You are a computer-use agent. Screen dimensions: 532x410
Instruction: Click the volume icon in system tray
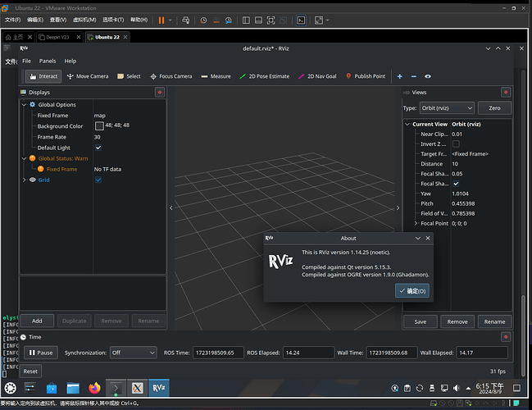tap(457, 388)
